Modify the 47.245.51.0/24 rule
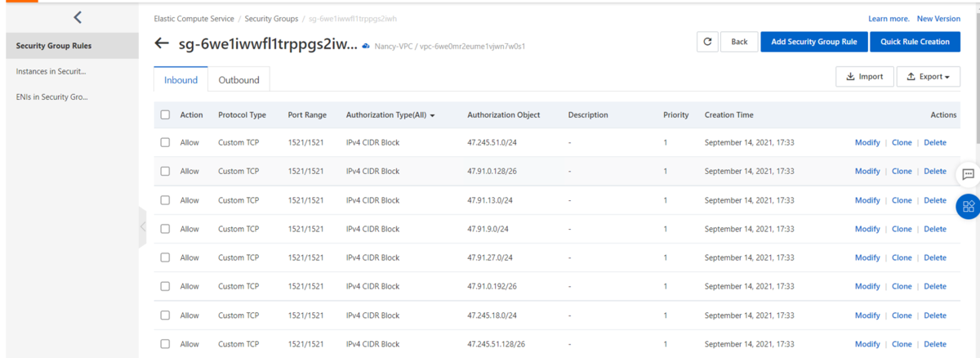980x358 pixels. pyautogui.click(x=867, y=142)
